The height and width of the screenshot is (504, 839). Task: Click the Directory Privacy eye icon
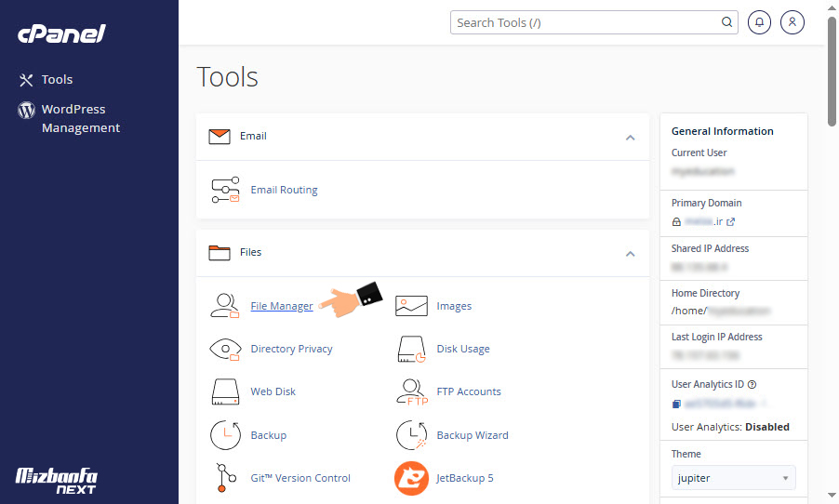[x=225, y=349]
